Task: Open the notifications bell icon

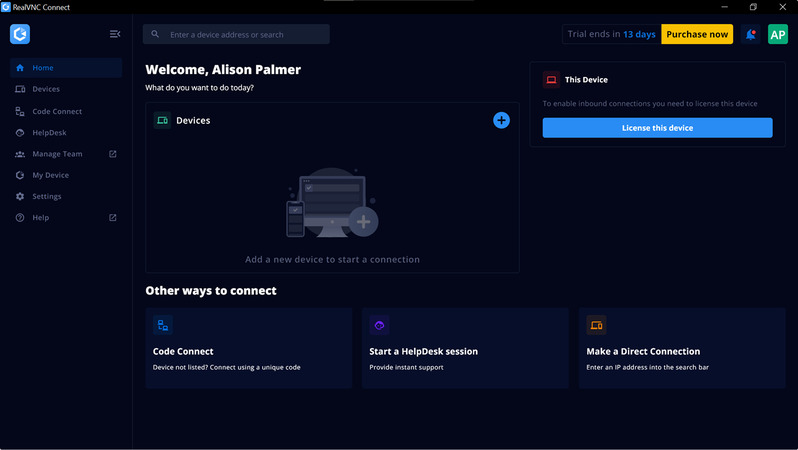Action: [x=751, y=34]
